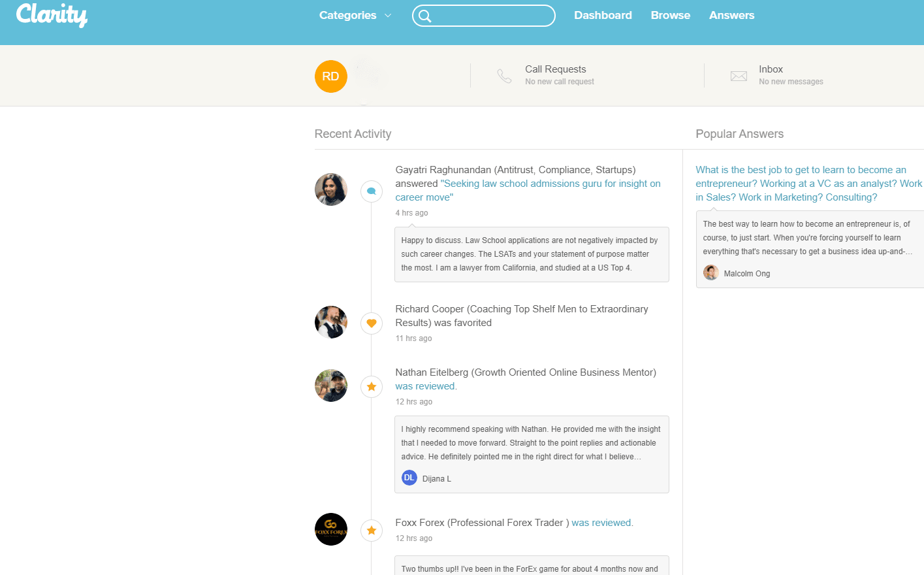Image resolution: width=924 pixels, height=575 pixels.
Task: Open the Categories dropdown menu
Action: 355,15
